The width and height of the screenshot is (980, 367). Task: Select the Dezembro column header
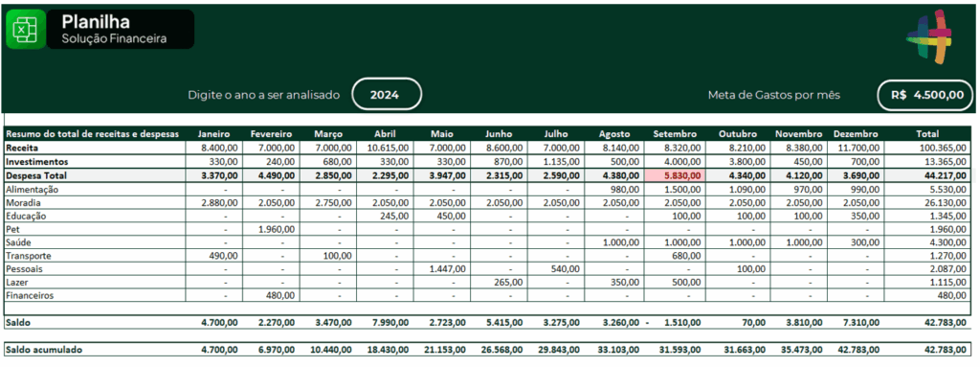856,134
